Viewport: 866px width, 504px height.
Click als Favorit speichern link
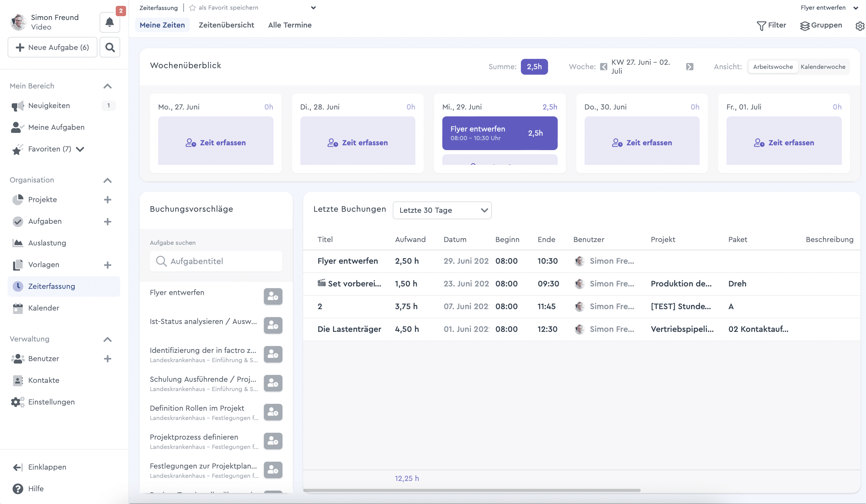click(x=228, y=8)
